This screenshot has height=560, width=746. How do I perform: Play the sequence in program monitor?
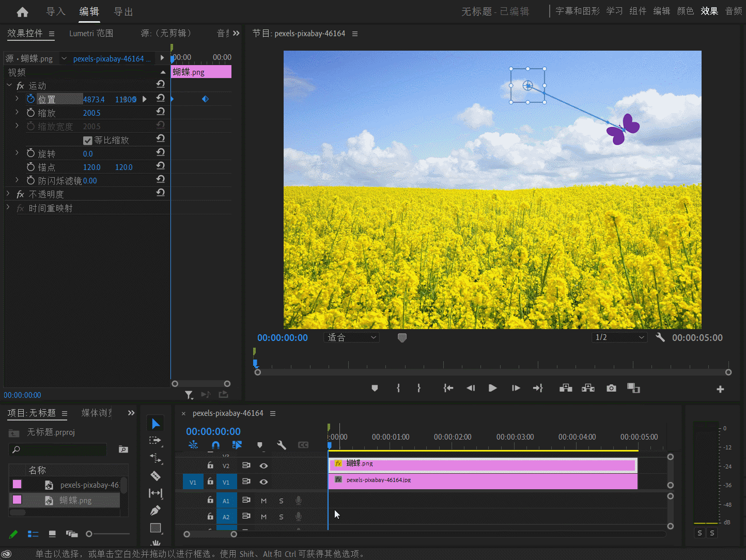(x=492, y=388)
